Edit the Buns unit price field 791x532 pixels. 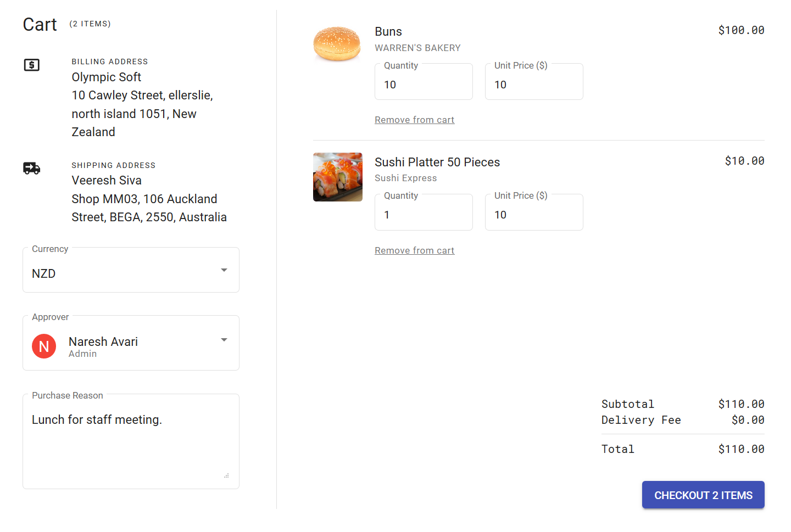pyautogui.click(x=533, y=85)
